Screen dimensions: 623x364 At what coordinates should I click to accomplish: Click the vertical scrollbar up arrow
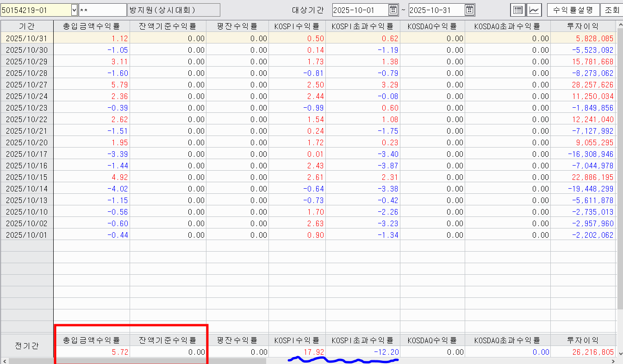coord(620,26)
